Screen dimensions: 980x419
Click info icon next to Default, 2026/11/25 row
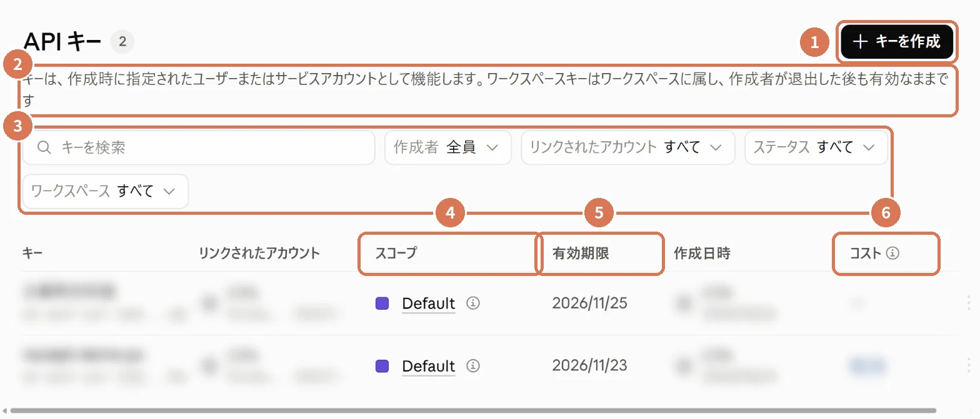(x=473, y=303)
